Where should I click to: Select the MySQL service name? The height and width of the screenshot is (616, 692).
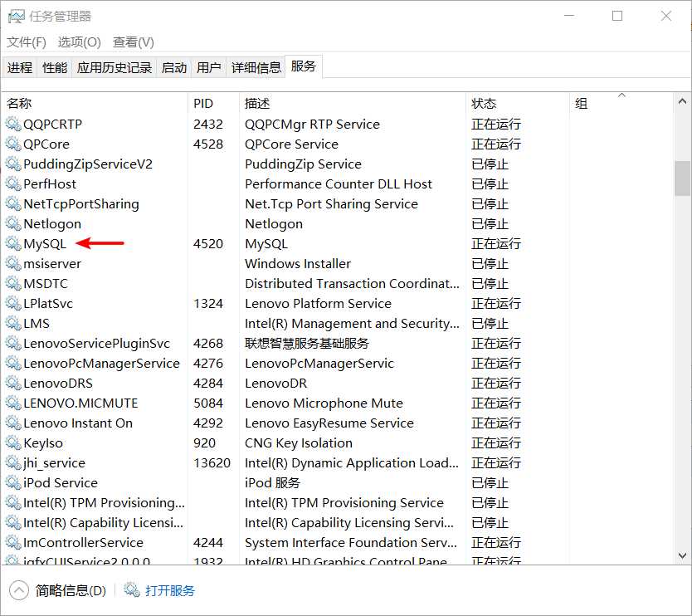[45, 244]
